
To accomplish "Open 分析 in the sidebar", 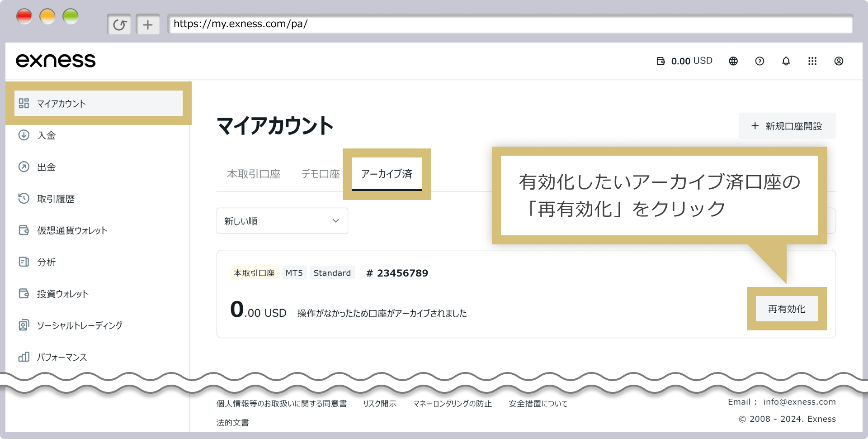I will (x=46, y=262).
